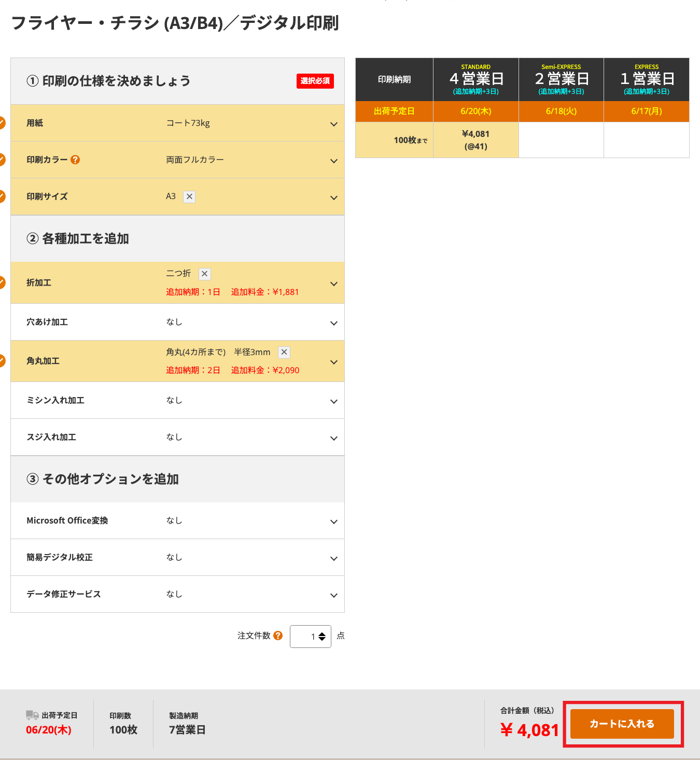The width and height of the screenshot is (700, 762).
Task: Expand the 折加工 dropdown
Action: pos(334,284)
